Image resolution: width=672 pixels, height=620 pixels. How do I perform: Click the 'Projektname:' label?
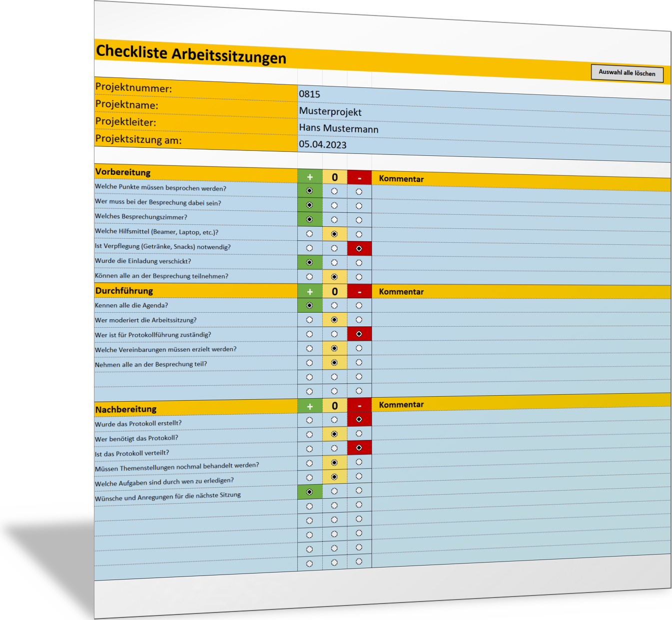tap(127, 104)
